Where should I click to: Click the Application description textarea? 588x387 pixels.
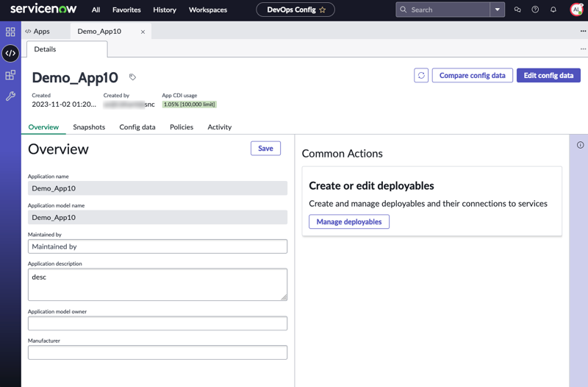click(157, 285)
